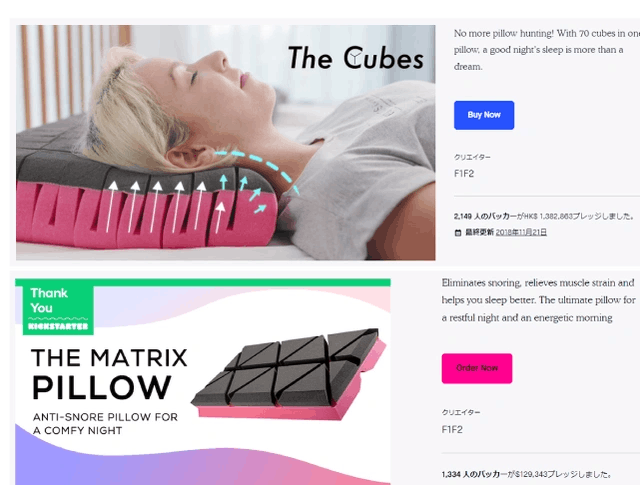Viewport: 640px width, 485px height.
Task: Click the "No more pillow hunting" description
Action: (547, 50)
